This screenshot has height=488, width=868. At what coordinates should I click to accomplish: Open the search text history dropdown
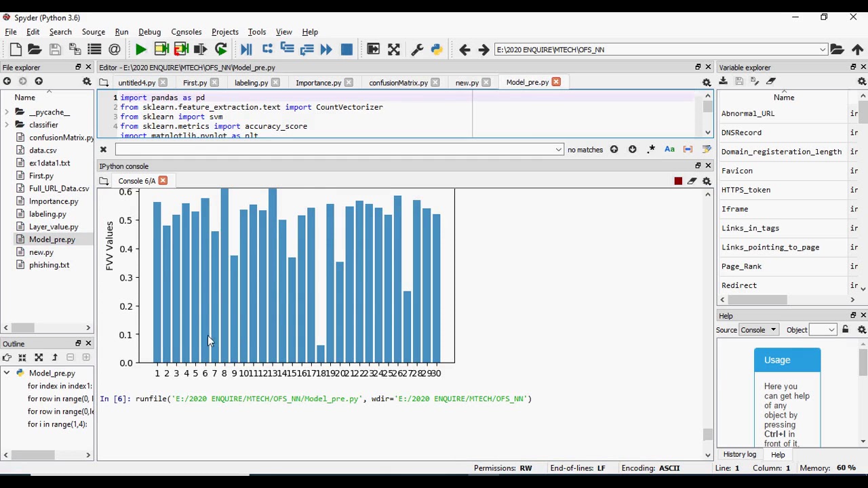[x=559, y=149]
